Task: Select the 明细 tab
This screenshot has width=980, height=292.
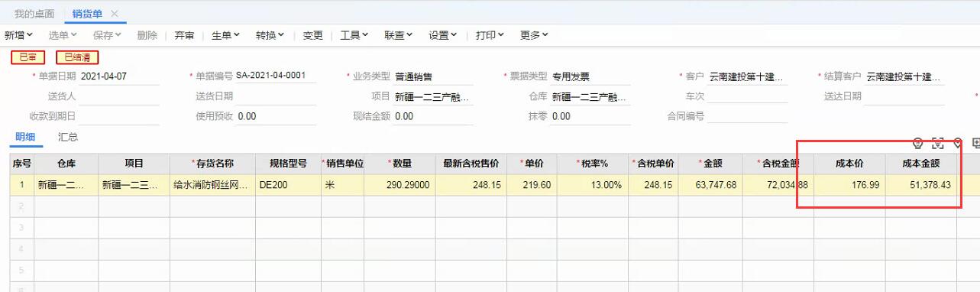Action: (x=25, y=137)
